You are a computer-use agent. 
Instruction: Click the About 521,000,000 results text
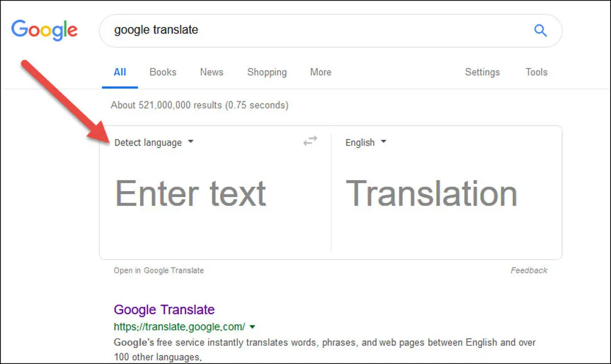click(199, 105)
